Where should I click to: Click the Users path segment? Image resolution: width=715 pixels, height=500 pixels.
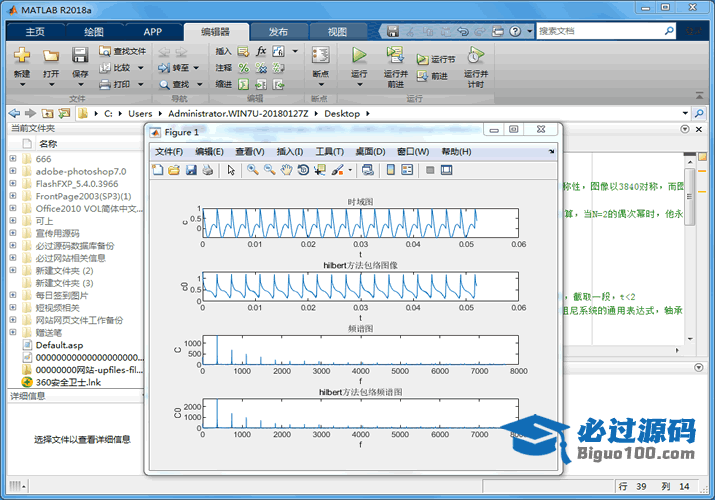coord(140,113)
